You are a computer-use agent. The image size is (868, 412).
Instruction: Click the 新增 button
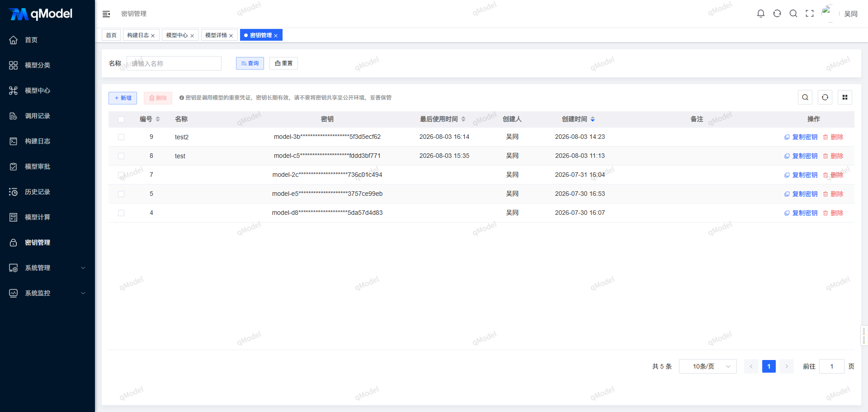point(123,98)
